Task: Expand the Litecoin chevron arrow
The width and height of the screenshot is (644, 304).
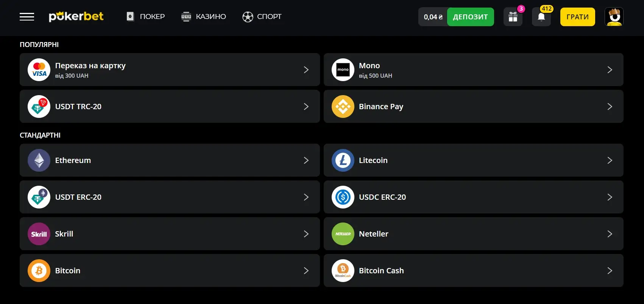Action: (x=610, y=160)
